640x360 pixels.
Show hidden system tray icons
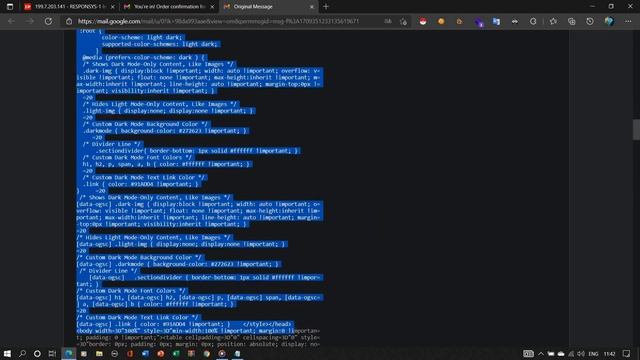541,353
